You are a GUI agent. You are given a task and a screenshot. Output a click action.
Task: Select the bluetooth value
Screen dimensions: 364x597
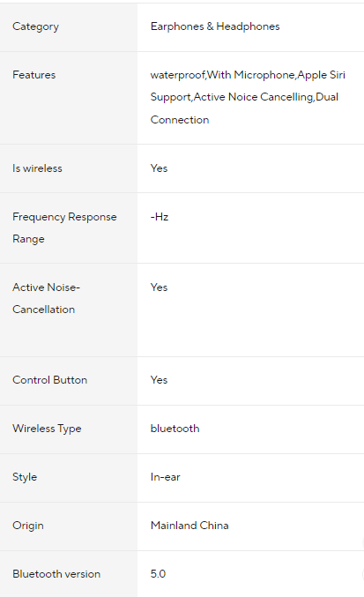click(x=175, y=429)
